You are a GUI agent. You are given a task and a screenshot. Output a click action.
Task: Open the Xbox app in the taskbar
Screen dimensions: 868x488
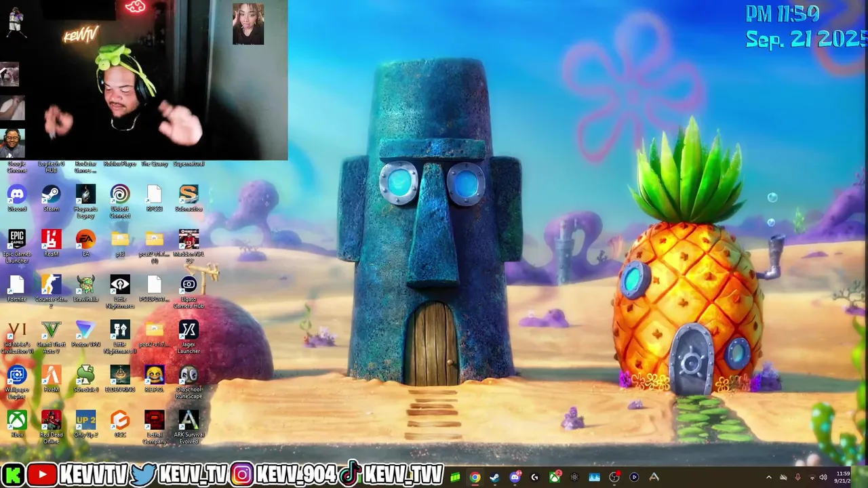pos(555,477)
